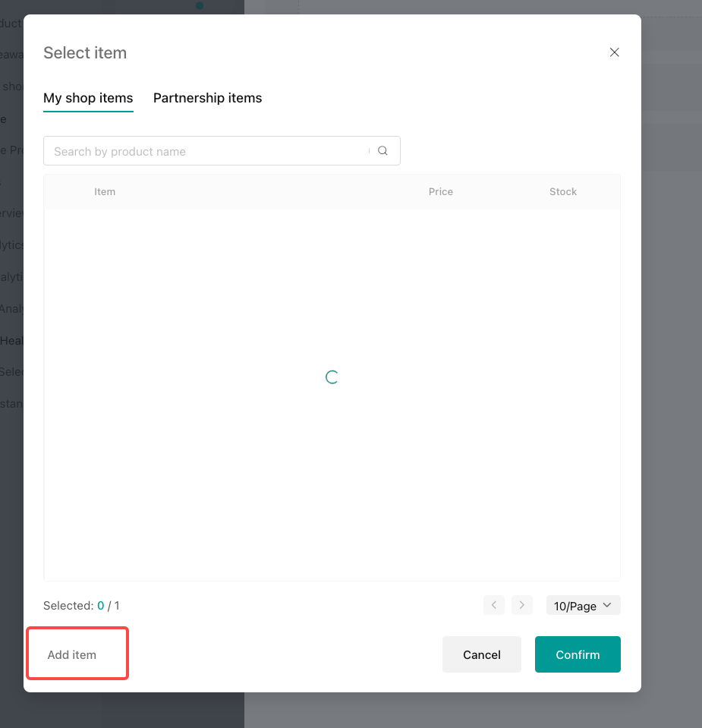The height and width of the screenshot is (728, 702).
Task: Click the Item column header
Action: [x=105, y=192]
